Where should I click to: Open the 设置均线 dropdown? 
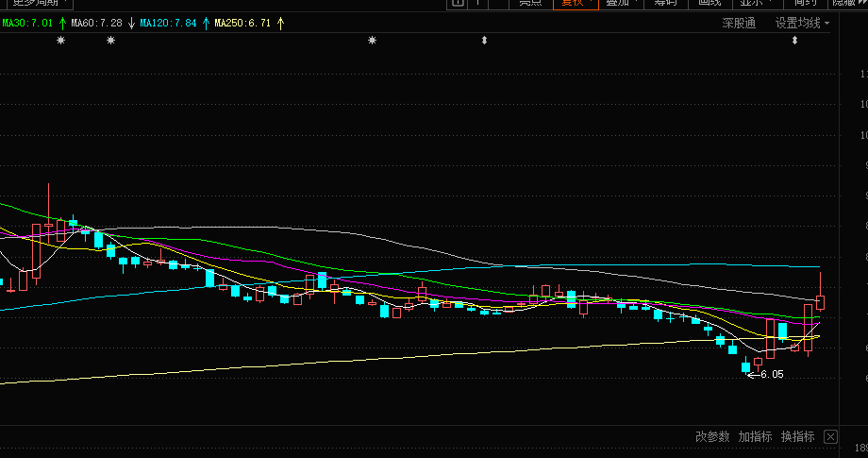click(802, 23)
